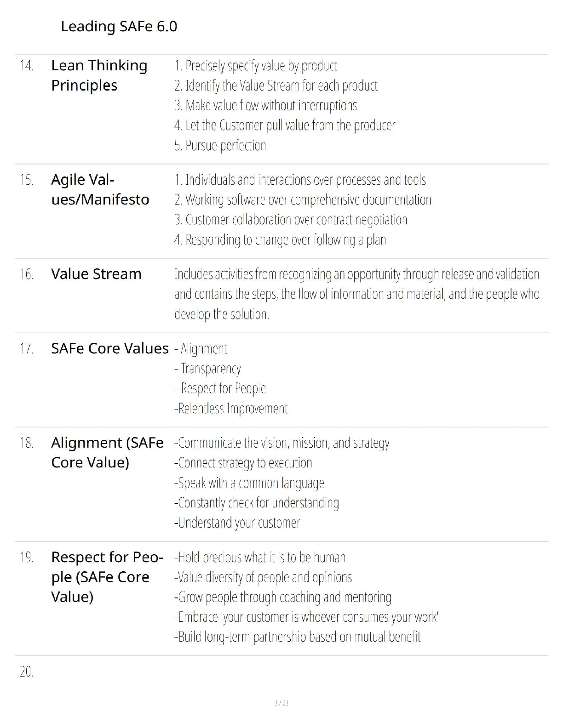
Task: Click the 'Leading SAFe 6.0' page title
Action: pos(119,27)
